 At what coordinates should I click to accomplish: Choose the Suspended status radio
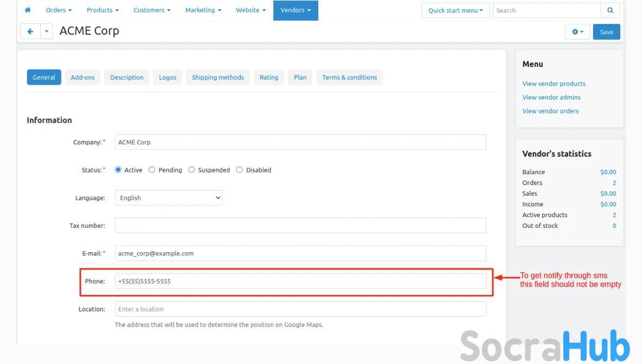coord(192,170)
